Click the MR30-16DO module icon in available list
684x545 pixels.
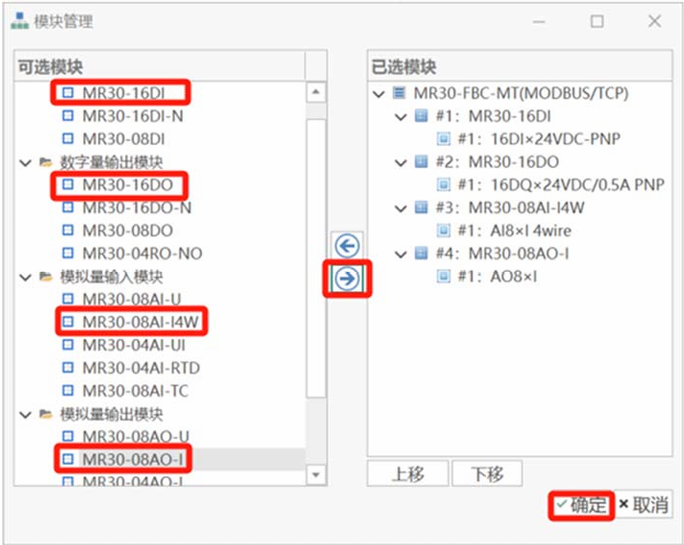(68, 184)
